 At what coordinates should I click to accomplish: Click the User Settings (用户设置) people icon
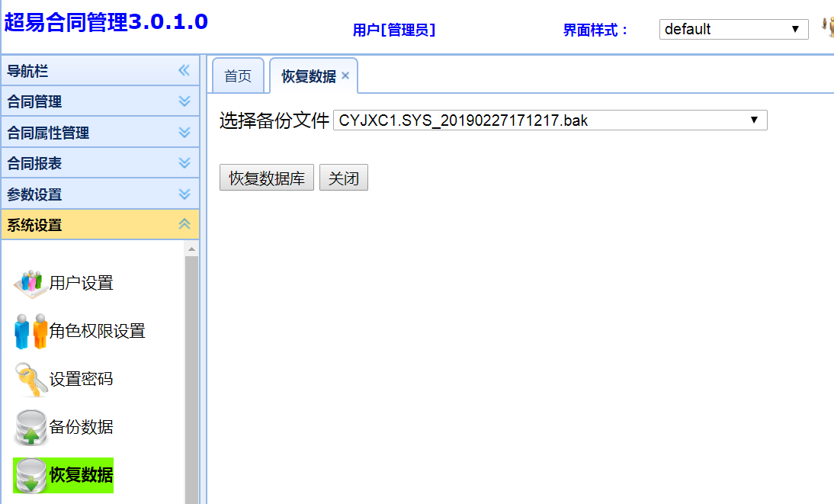pyautogui.click(x=30, y=284)
